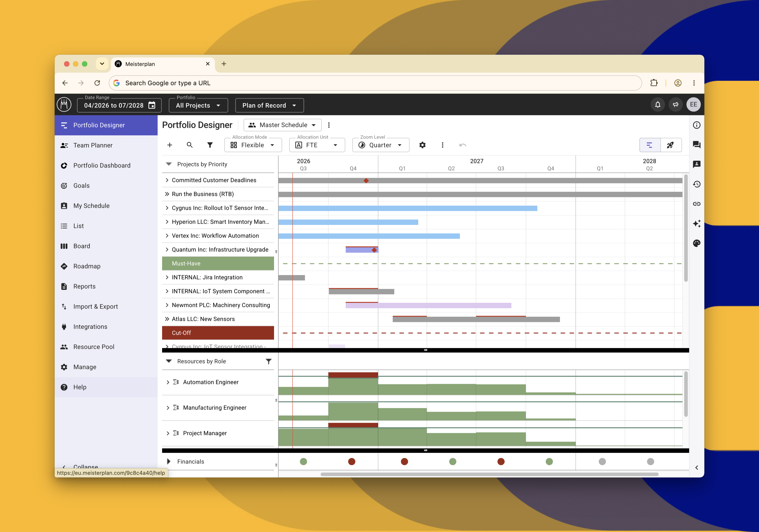Open Team Planner in sidebar
This screenshot has width=759, height=532.
pos(106,145)
